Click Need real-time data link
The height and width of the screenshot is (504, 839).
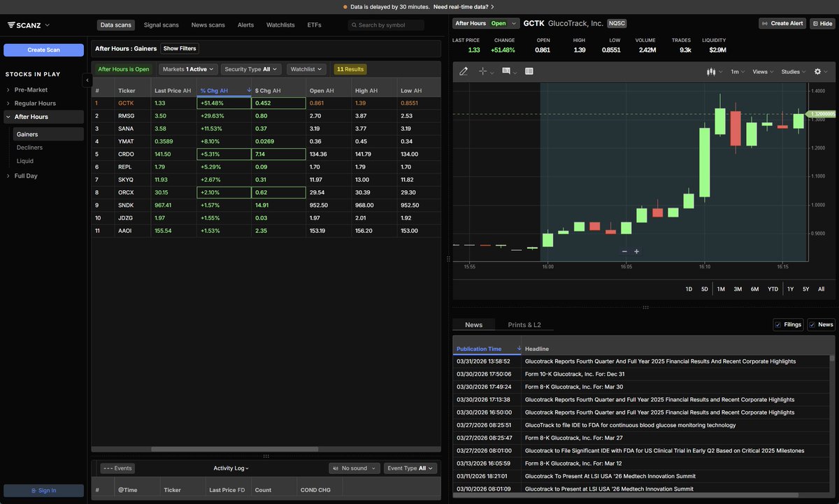tap(464, 7)
